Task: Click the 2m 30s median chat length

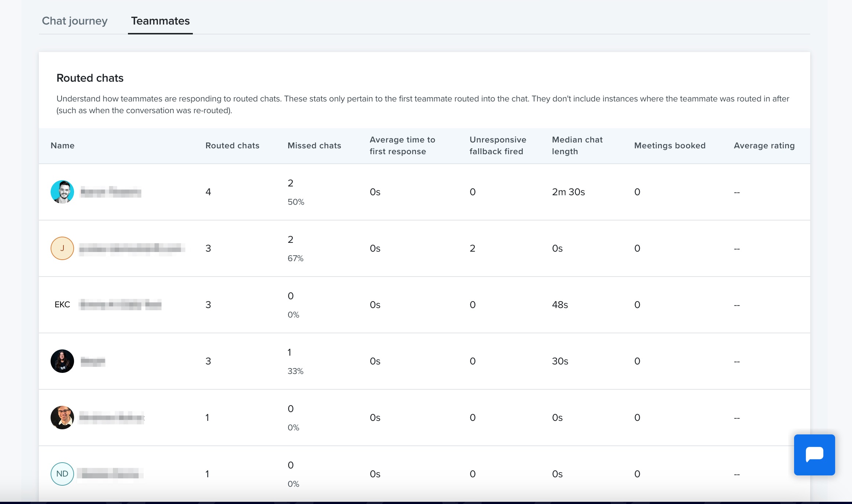Action: click(569, 192)
